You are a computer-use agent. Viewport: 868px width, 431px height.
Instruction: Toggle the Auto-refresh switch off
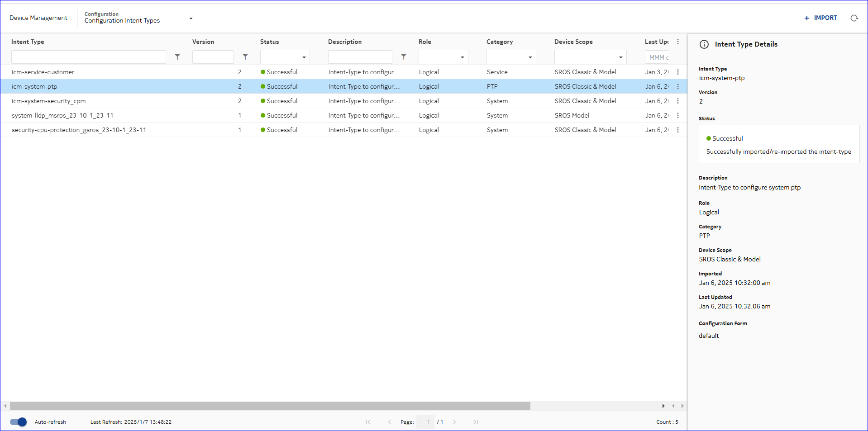click(x=19, y=422)
